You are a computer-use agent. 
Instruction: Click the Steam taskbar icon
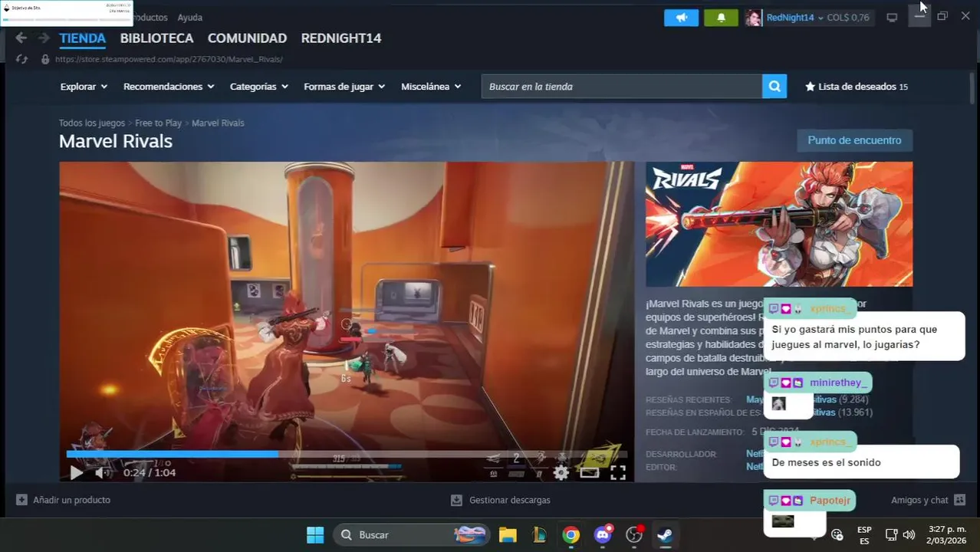pos(666,535)
